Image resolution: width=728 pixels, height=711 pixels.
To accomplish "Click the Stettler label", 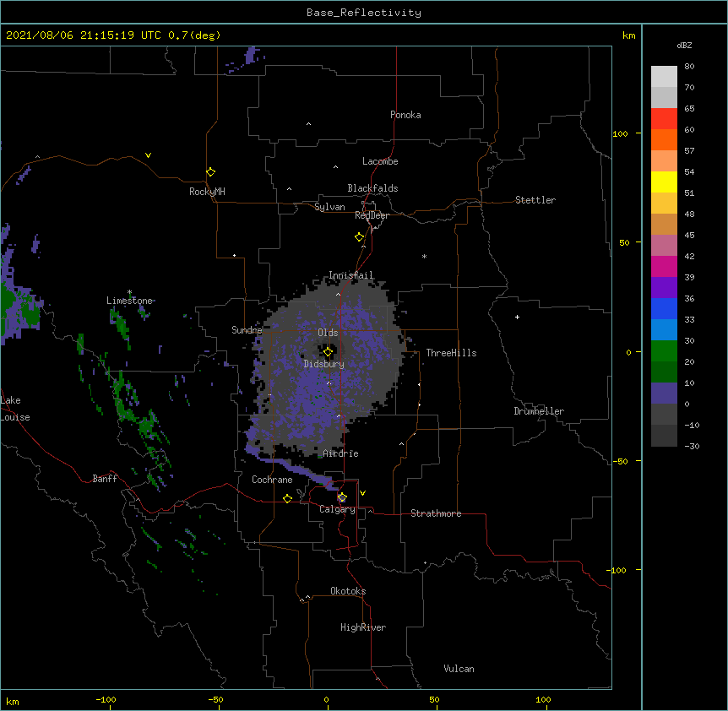I will (535, 200).
